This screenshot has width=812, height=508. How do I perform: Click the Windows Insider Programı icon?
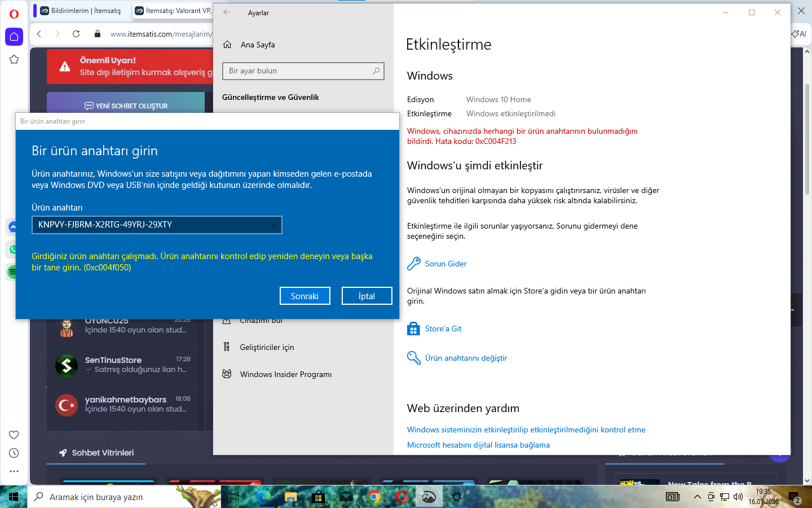[x=227, y=374]
